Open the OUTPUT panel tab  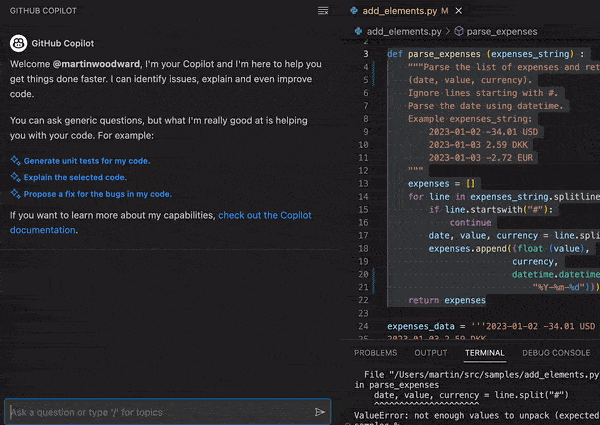431,353
